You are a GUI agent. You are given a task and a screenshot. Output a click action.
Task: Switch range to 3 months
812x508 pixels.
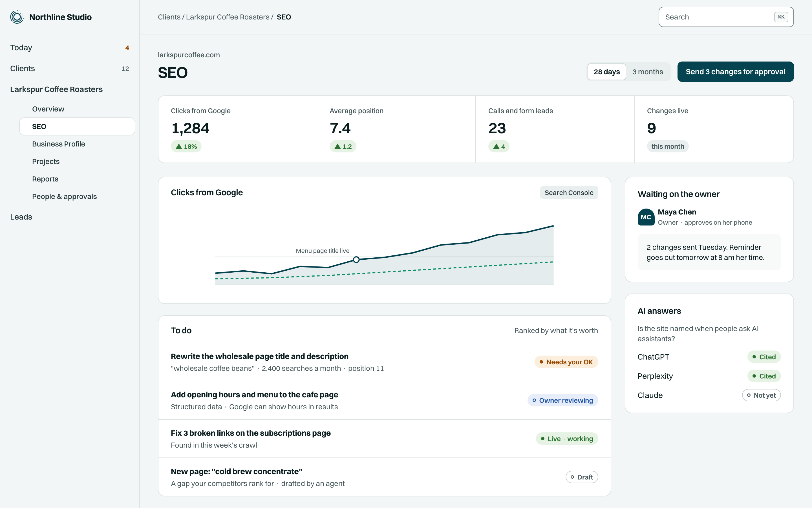pyautogui.click(x=648, y=72)
